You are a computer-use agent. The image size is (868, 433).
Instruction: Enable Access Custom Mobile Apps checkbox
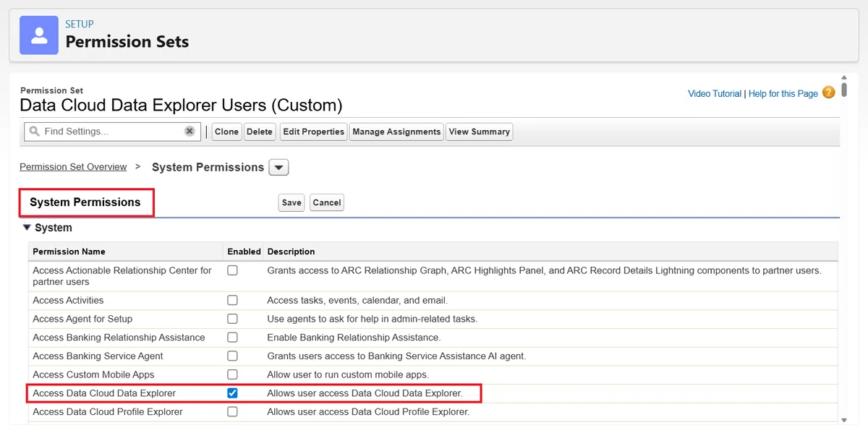(x=232, y=374)
